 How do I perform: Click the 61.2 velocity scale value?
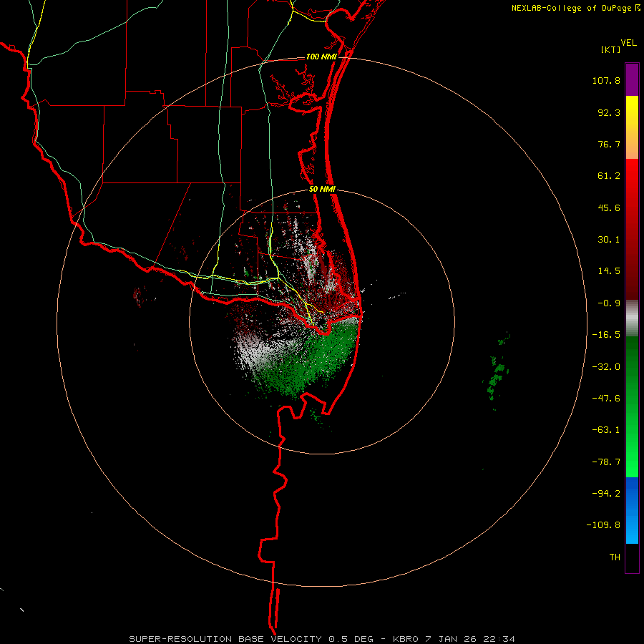coord(609,176)
